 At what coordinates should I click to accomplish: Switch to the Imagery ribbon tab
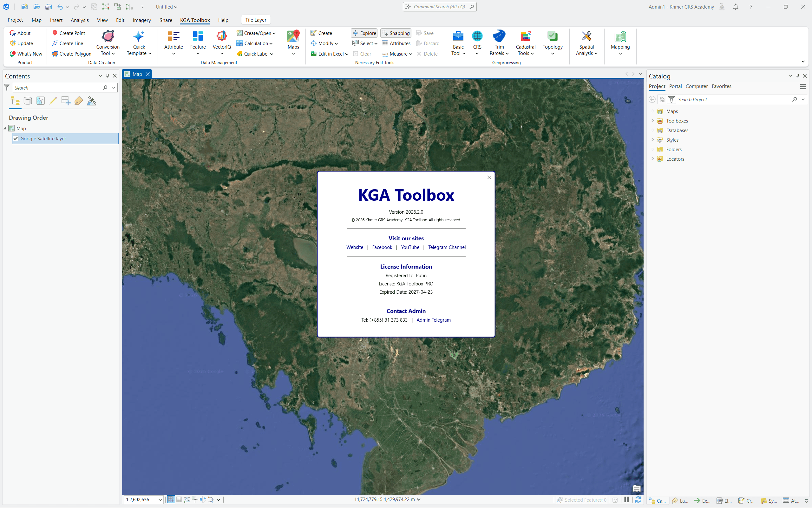click(x=141, y=20)
